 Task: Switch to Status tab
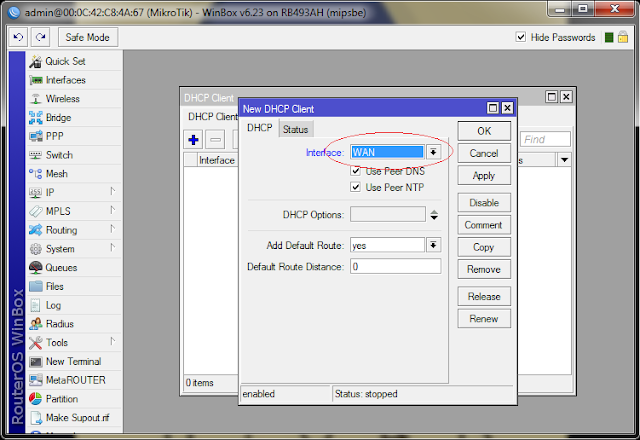coord(296,129)
